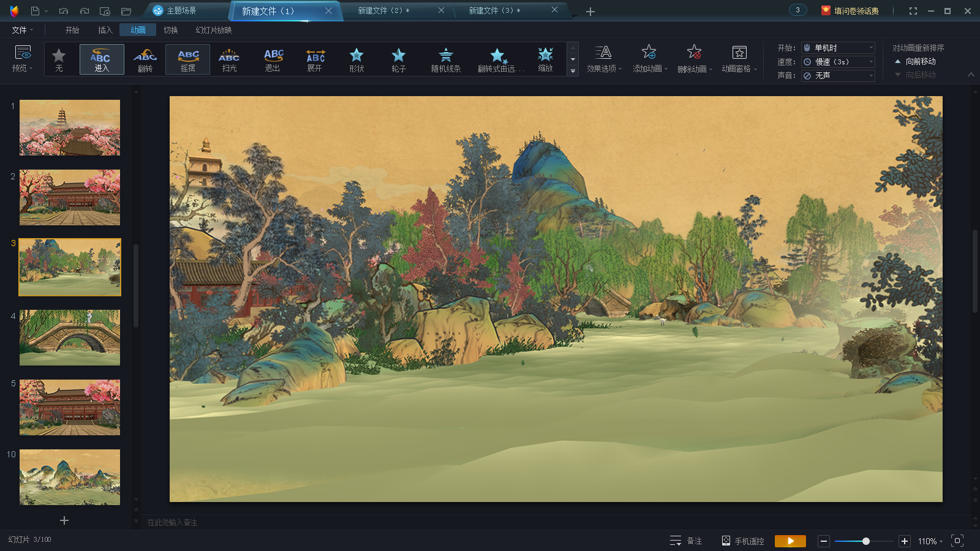Screen dimensions: 980x551
Task: Select the 退出 exit animation
Action: tap(273, 60)
